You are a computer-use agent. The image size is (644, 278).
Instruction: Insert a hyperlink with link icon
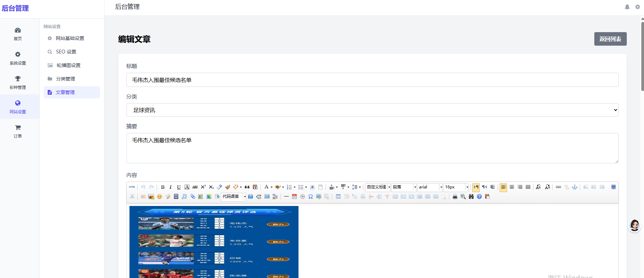tap(558, 187)
